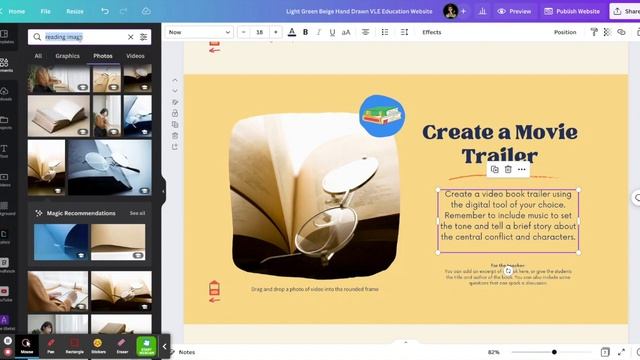This screenshot has width=640, height=360.
Task: Toggle italic formatting
Action: click(x=319, y=32)
